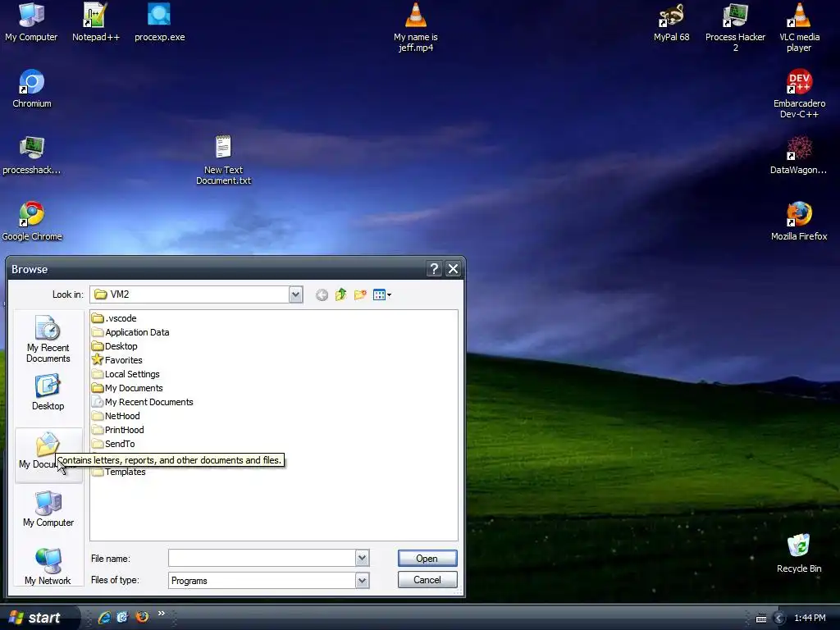This screenshot has width=840, height=630.
Task: Launch Internet Explorer from Quick Launch
Action: click(104, 617)
